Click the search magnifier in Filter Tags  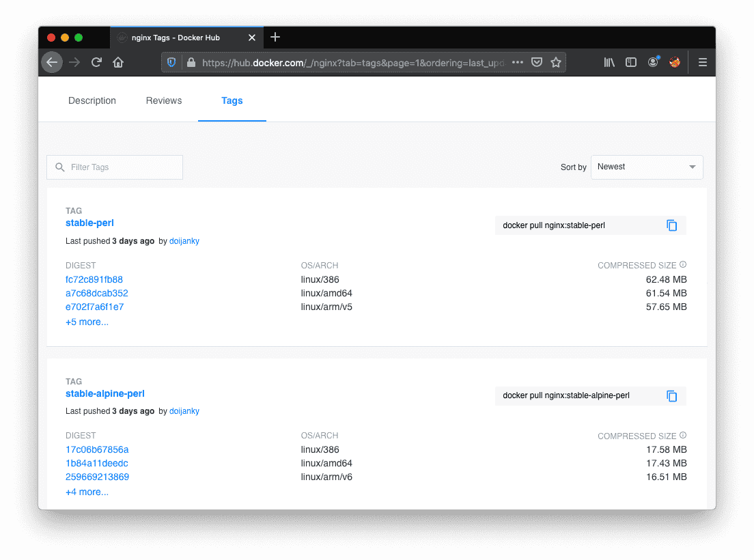click(60, 167)
